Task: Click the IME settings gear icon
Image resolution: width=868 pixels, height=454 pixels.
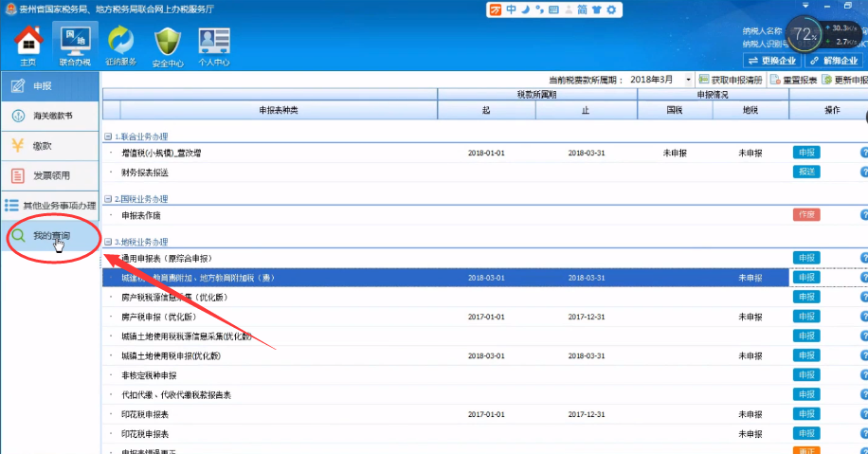Action: [x=611, y=9]
